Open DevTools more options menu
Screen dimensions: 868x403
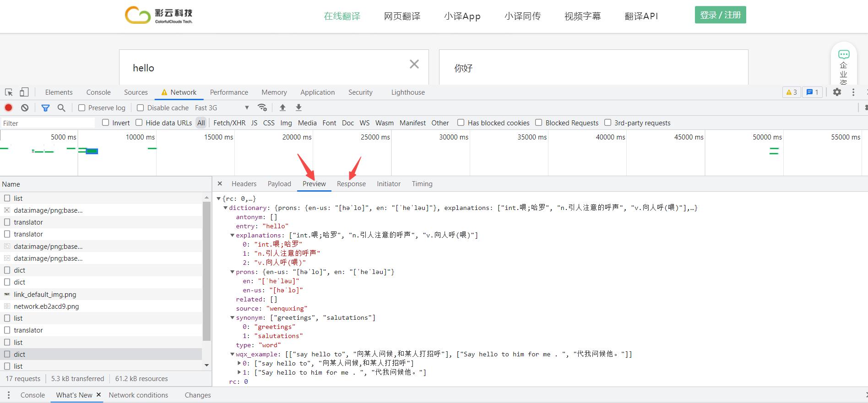(853, 92)
